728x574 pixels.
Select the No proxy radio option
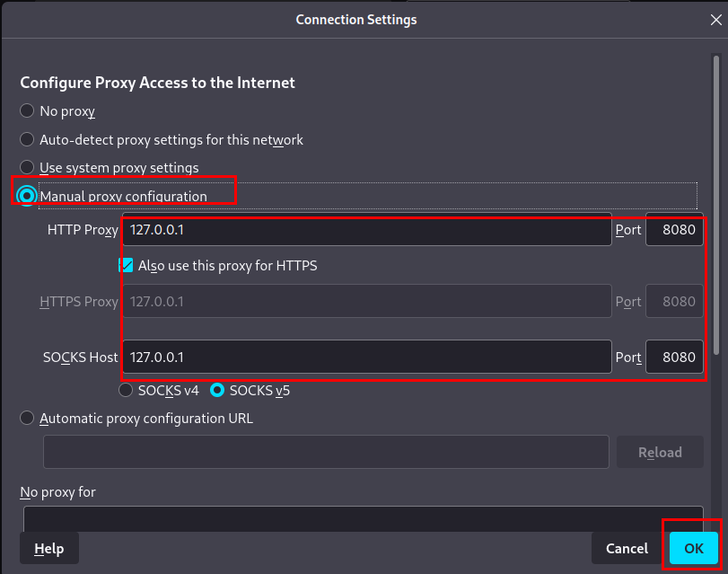click(x=27, y=111)
